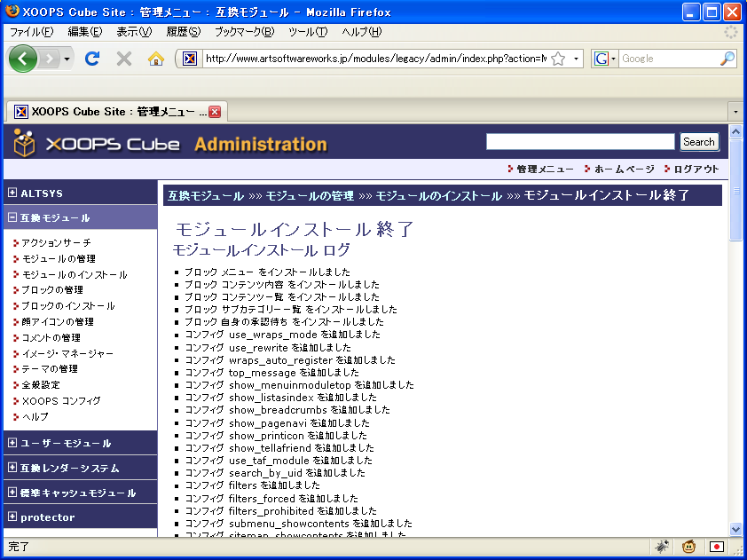This screenshot has height=560, width=747.
Task: Click the loading throbber icon
Action: (x=731, y=32)
